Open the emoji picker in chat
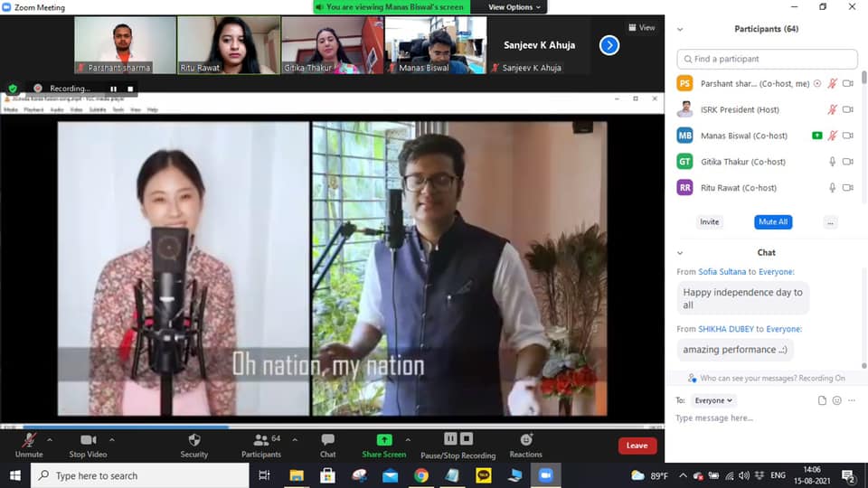868x488 pixels. 836,400
